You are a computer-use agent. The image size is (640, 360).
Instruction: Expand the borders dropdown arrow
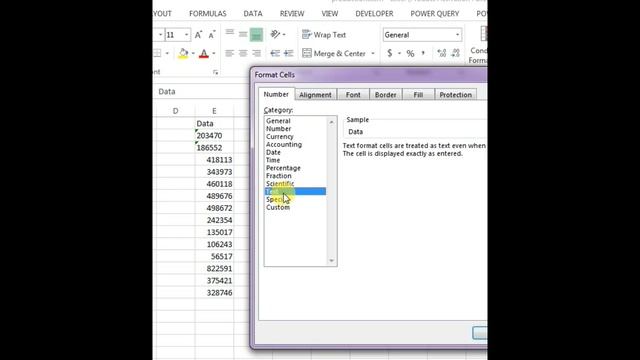click(x=167, y=53)
